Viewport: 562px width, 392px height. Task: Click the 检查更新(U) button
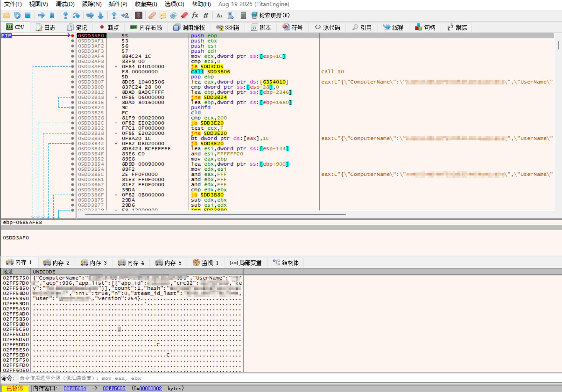tap(271, 16)
